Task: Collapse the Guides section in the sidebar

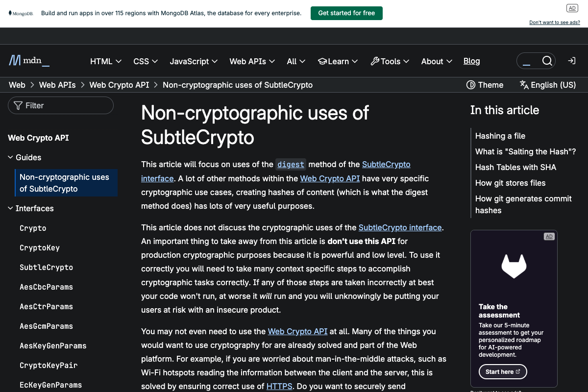Action: [10, 157]
